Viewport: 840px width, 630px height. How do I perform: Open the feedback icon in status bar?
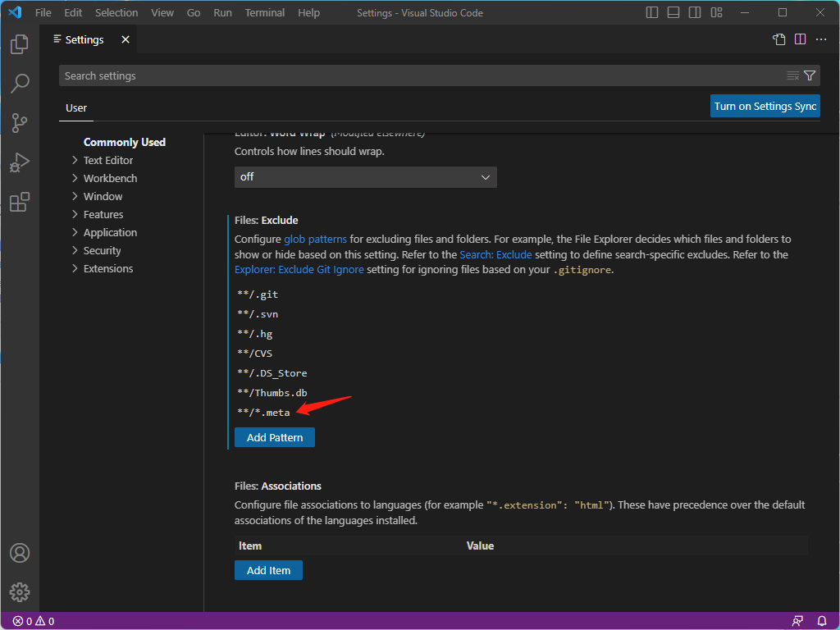coord(797,622)
